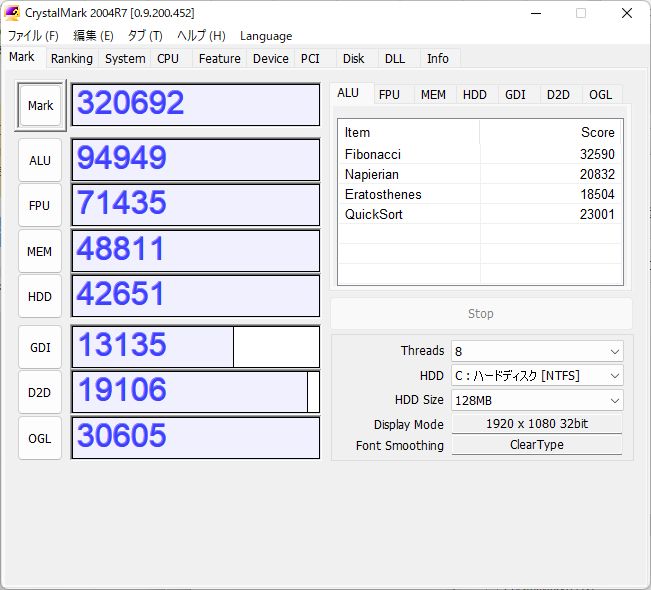
Task: Open the Language menu
Action: tap(266, 36)
